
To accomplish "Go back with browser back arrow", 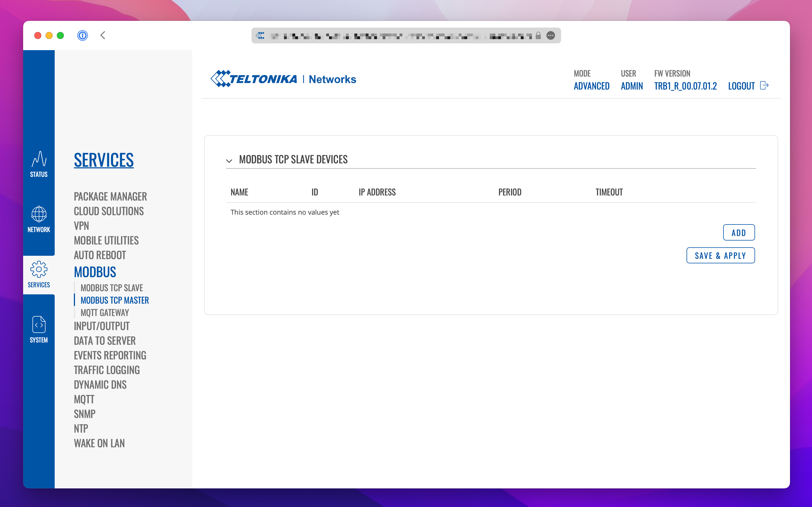I will pos(103,35).
